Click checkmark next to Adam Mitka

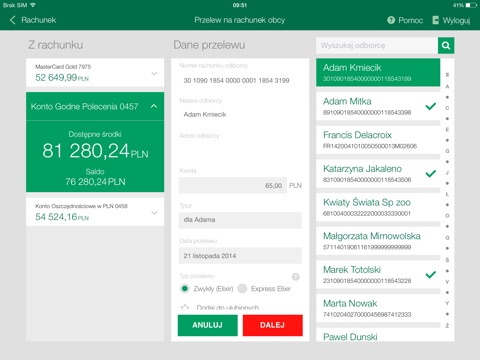point(431,106)
